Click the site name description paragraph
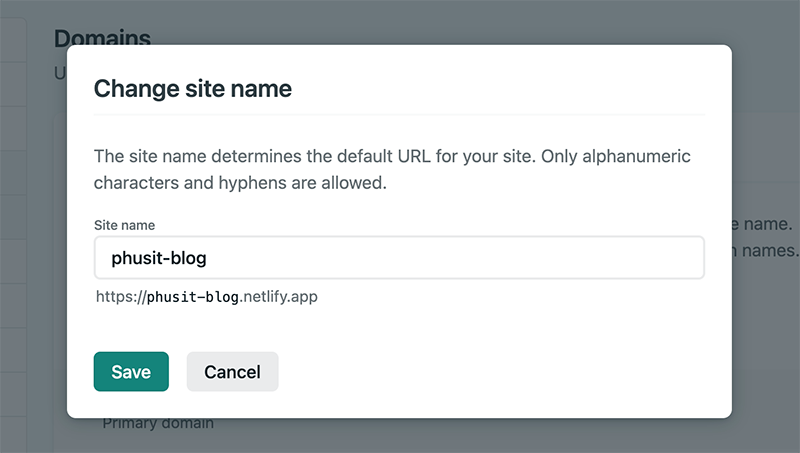Image resolution: width=800 pixels, height=453 pixels. pyautogui.click(x=392, y=169)
